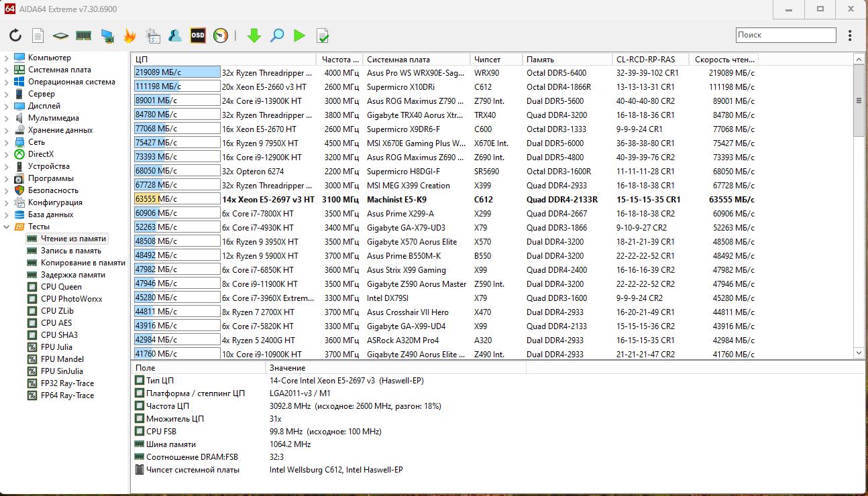Click the Значение column header
Screen dimensions: 868x496
[x=396, y=368]
